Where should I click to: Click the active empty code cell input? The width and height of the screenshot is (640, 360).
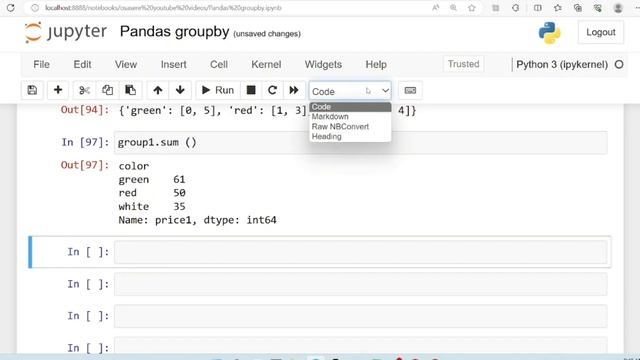click(360, 252)
